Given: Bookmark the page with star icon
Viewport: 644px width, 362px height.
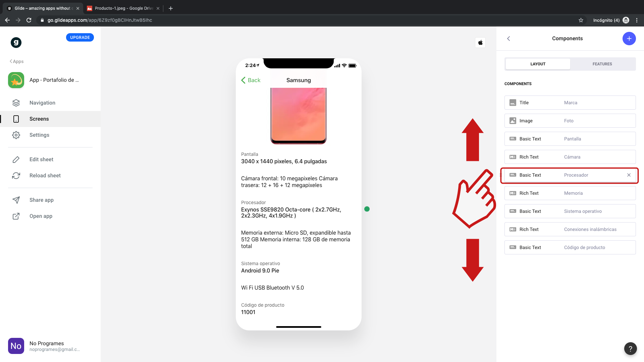Looking at the screenshot, I should (x=581, y=20).
